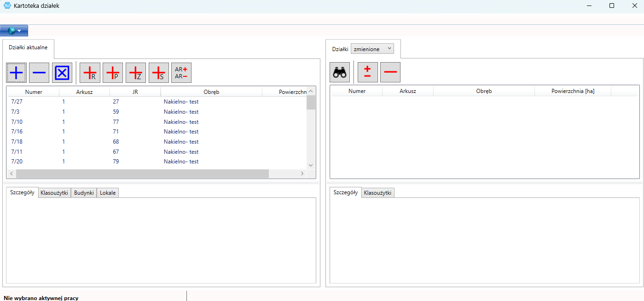Screen dimensions: 644x301
Task: Click the blue minus remove parcel icon
Action: point(39,73)
